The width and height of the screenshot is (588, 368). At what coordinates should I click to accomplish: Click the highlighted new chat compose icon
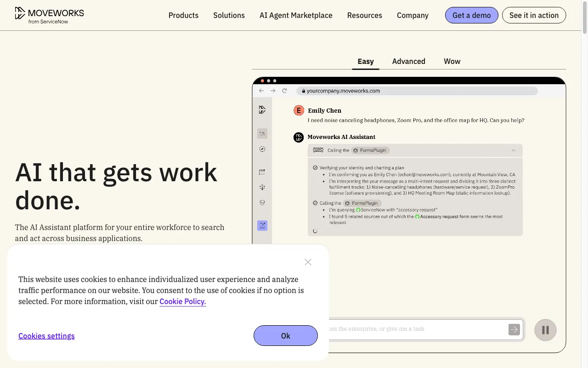[262, 225]
